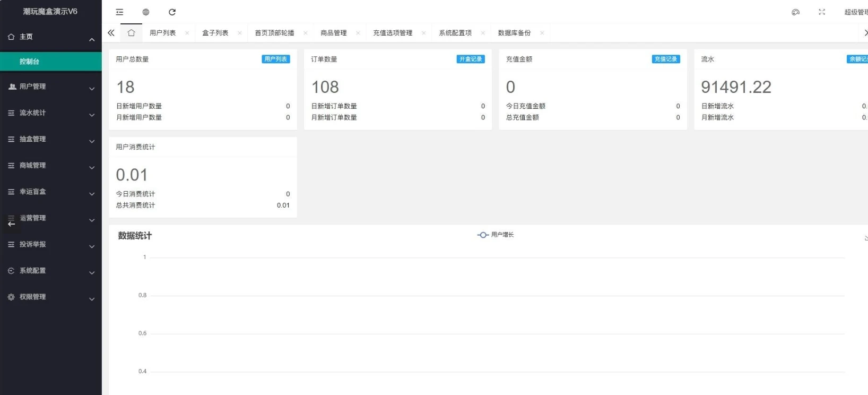Click the order count value 108

(325, 87)
